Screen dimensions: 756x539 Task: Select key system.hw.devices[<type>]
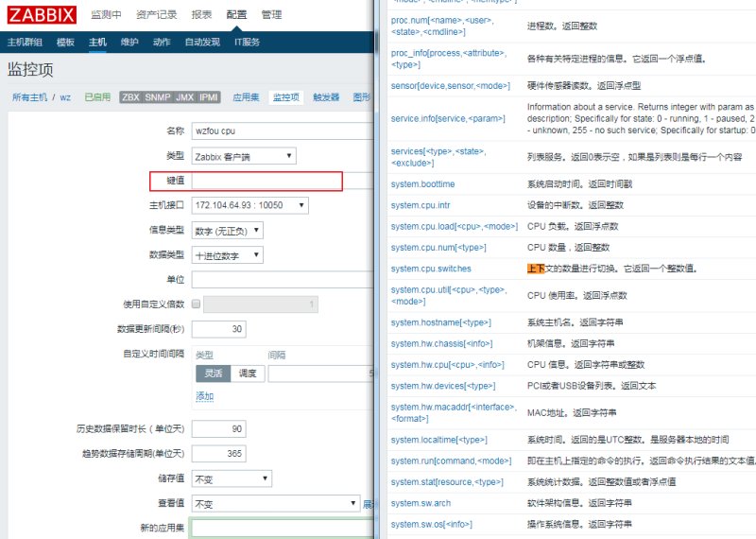point(443,386)
